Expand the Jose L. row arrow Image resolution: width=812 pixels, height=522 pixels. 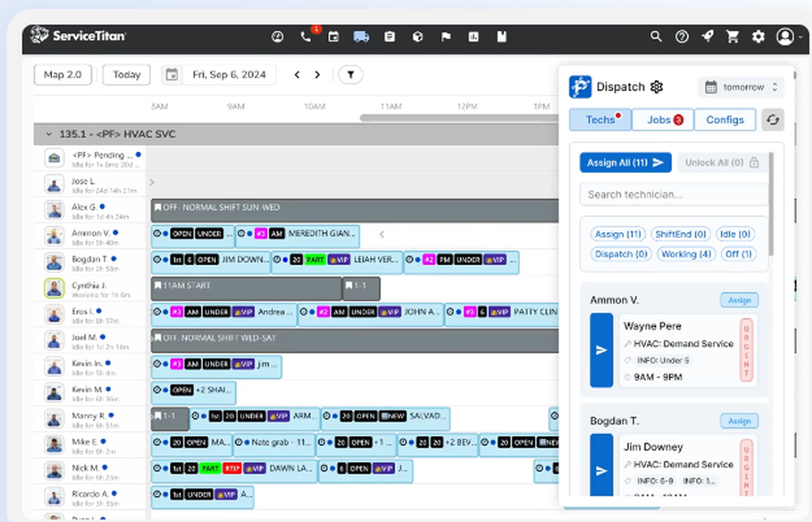(152, 183)
